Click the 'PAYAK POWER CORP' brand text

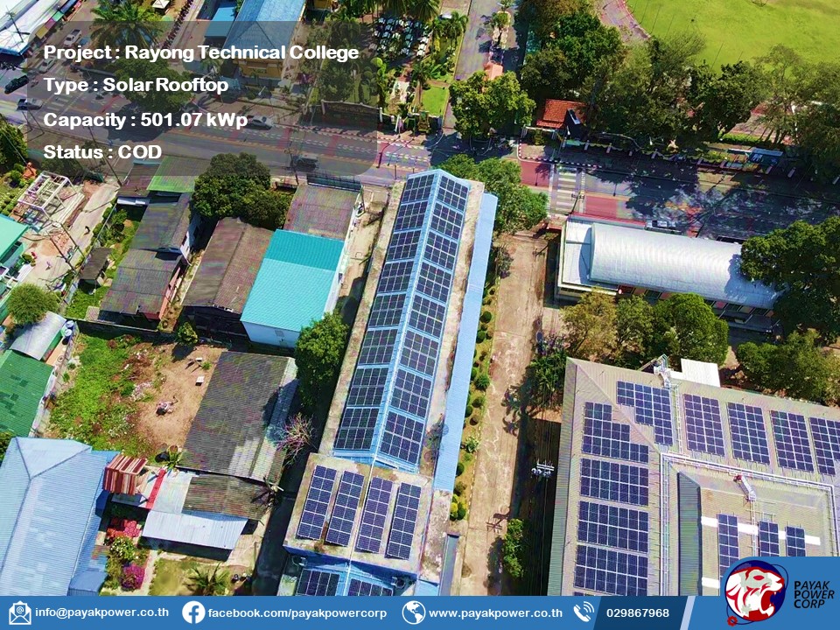tap(814, 594)
